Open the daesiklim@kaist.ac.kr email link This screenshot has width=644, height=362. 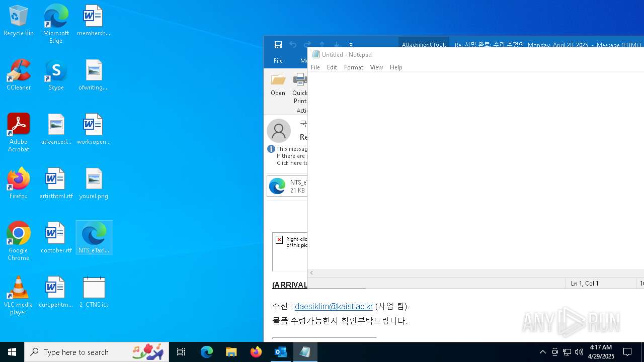334,306
